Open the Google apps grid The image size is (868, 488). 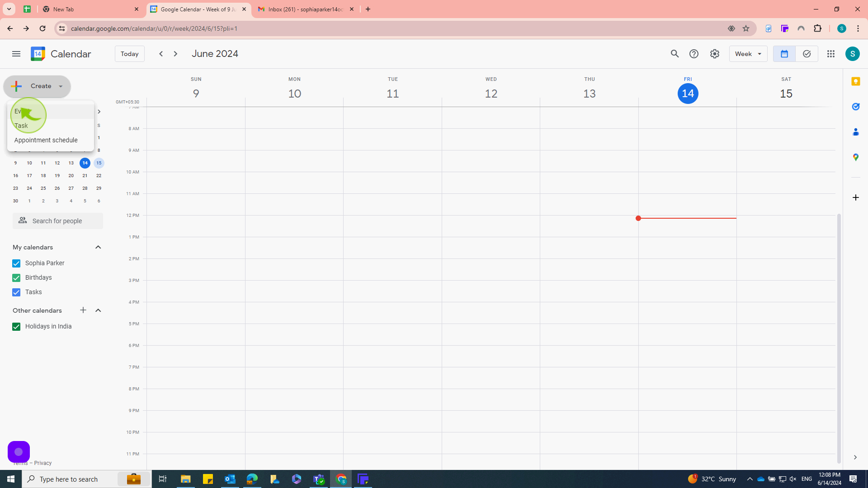tap(831, 54)
